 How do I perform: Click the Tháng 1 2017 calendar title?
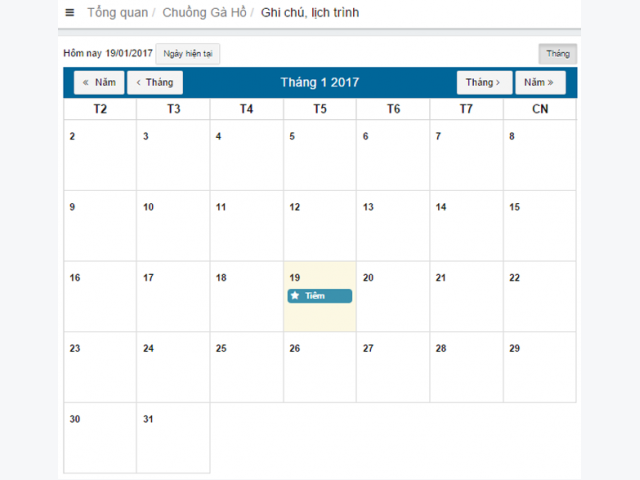tap(320, 82)
